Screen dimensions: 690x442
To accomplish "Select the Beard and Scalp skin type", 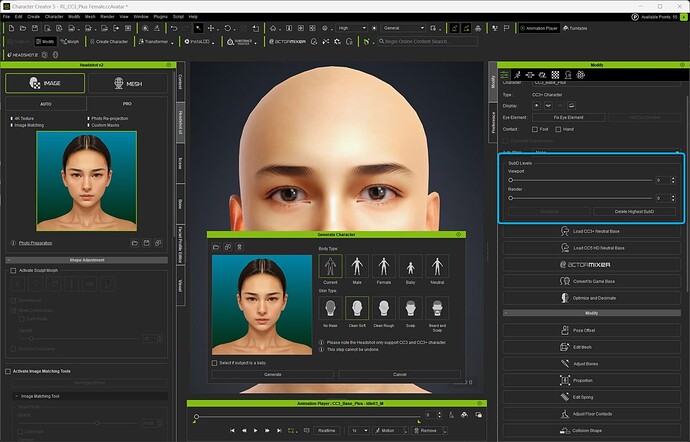I will [437, 309].
